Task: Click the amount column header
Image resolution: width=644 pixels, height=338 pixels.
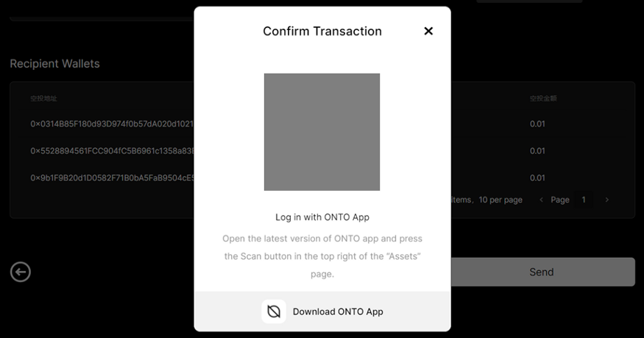Action: coord(543,98)
